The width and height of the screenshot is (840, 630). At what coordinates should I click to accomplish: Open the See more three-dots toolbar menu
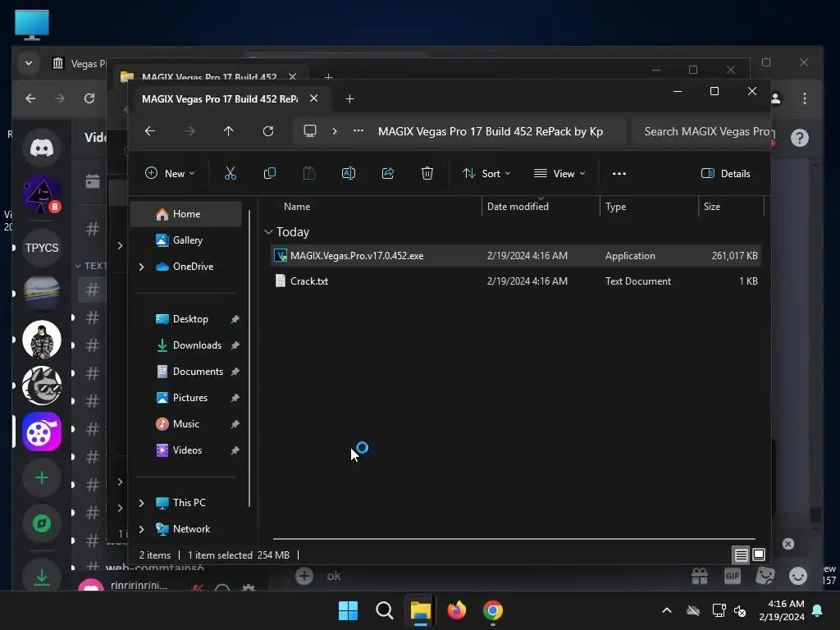coord(619,174)
